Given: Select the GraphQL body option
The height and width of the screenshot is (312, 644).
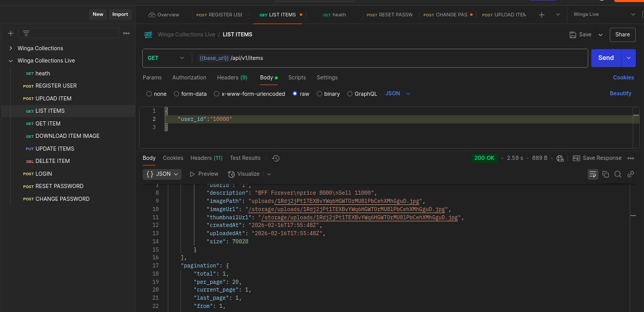Looking at the screenshot, I should pos(349,93).
